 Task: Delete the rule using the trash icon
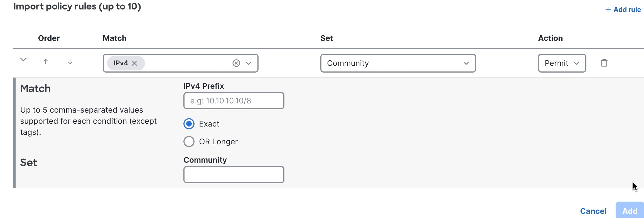604,63
